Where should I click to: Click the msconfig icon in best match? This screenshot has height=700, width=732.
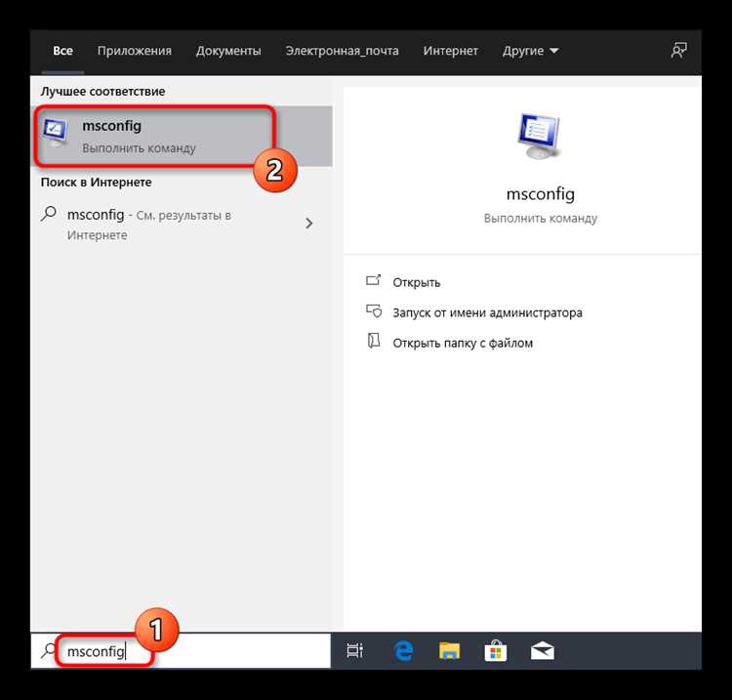pyautogui.click(x=55, y=132)
